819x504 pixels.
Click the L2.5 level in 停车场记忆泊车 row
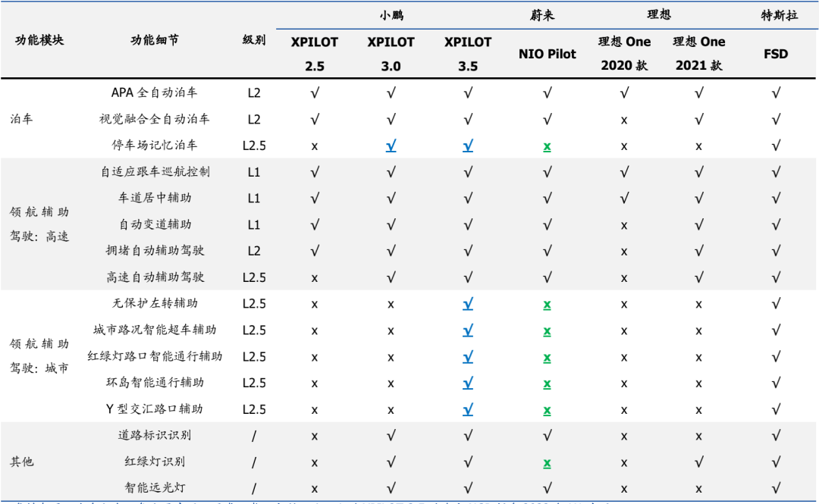tap(254, 146)
